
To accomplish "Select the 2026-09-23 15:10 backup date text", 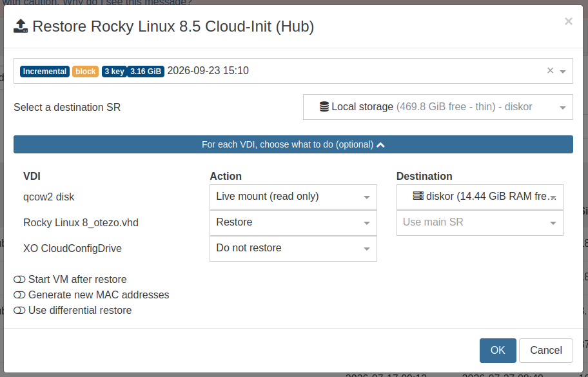I will click(208, 70).
